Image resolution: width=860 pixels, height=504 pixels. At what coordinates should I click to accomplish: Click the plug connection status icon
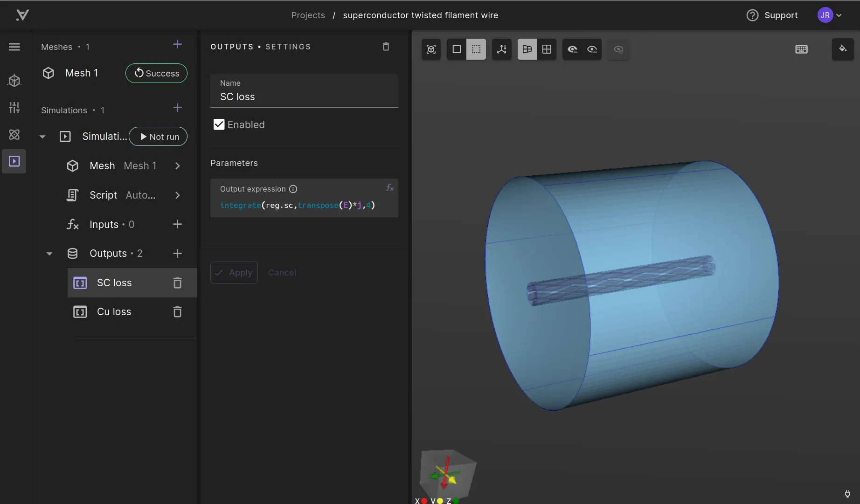[x=847, y=494]
